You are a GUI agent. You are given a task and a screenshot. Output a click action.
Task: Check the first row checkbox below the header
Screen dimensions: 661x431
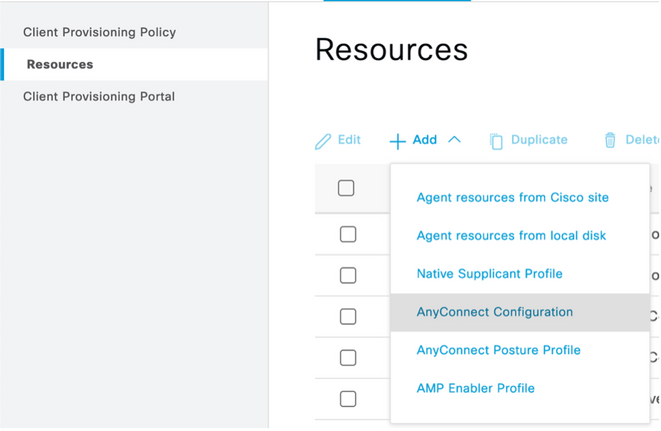348,234
